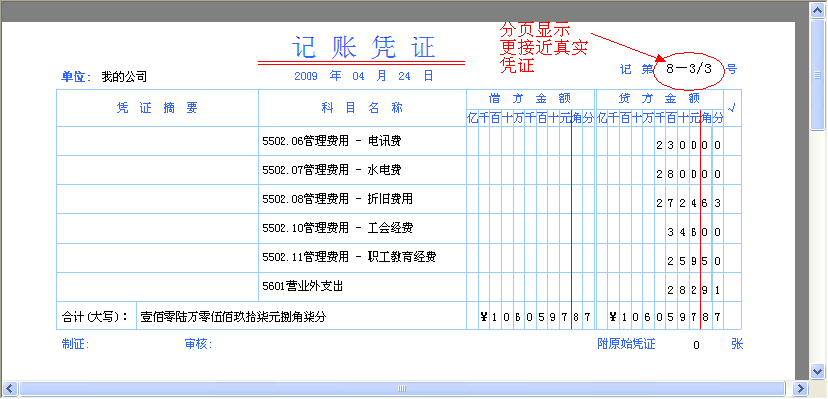Click the 合计(大写) total amount text

[233, 317]
